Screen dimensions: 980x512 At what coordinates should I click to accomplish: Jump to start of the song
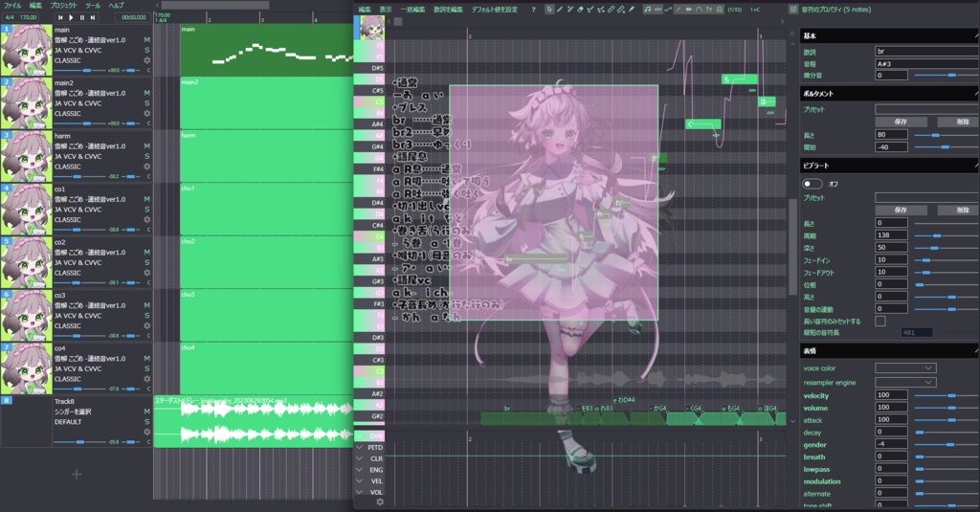(60, 17)
